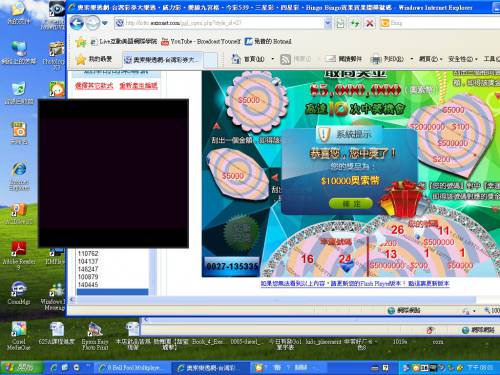500x375 pixels.
Task: Open the Adobe Reader 9 desktop shortcut
Action: [x=19, y=255]
